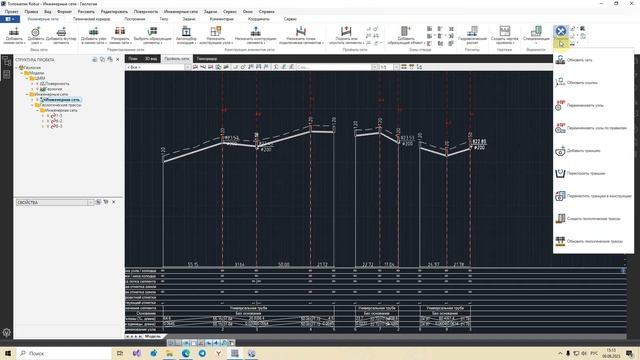Switch to the 3D вид tab
Viewport: 640px width, 360px height.
click(151, 59)
